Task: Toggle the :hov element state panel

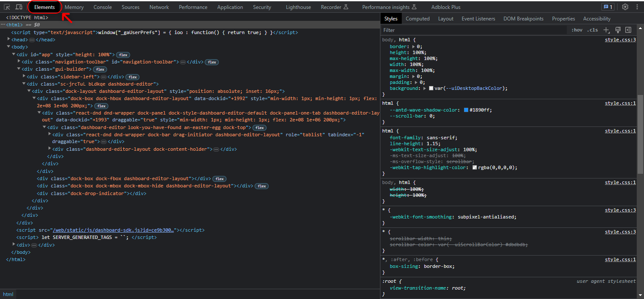Action: (577, 30)
